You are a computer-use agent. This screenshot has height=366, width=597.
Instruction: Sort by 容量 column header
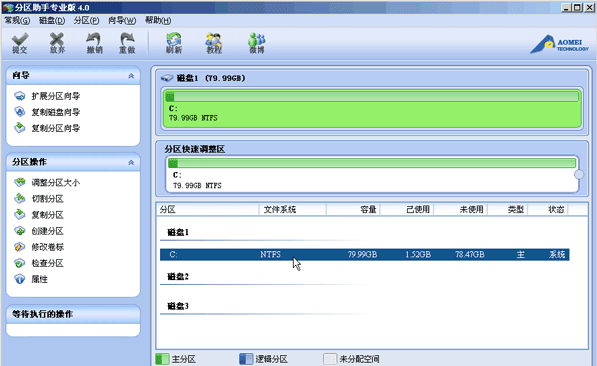point(353,209)
